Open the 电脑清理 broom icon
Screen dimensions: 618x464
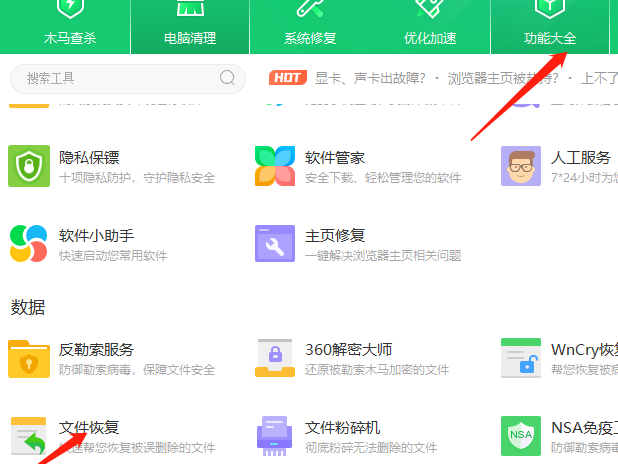click(190, 8)
